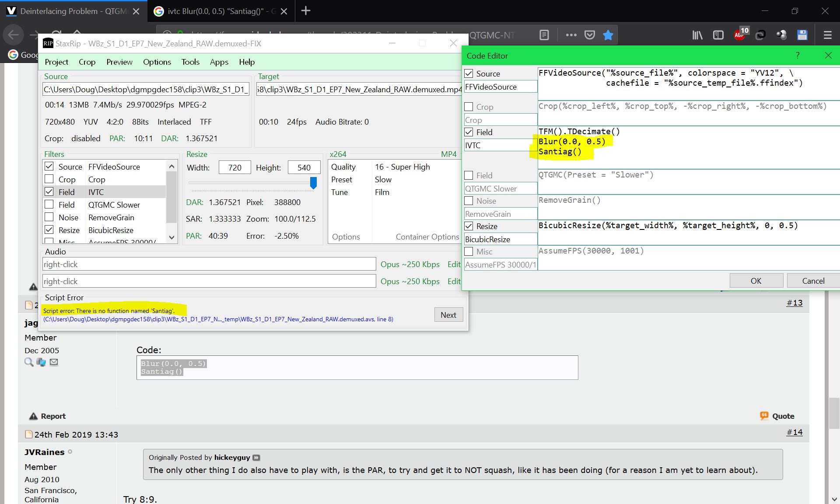
Task: Save page to Pocket icon
Action: pyautogui.click(x=590, y=35)
